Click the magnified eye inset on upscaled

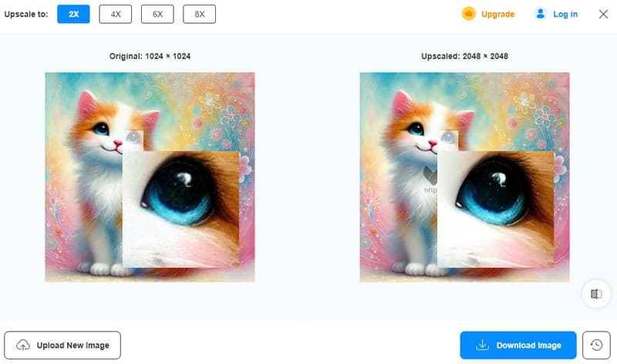[x=495, y=208]
